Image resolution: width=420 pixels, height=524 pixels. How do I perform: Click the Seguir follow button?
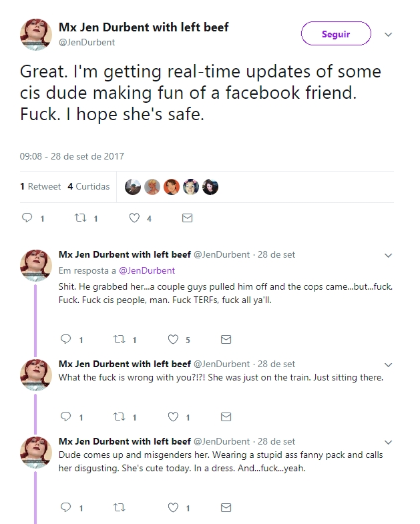[x=336, y=33]
